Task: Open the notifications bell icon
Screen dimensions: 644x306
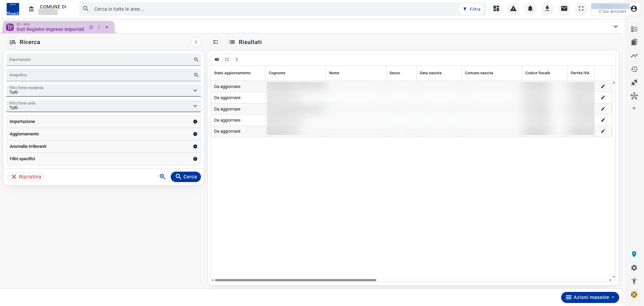Action: (530, 9)
